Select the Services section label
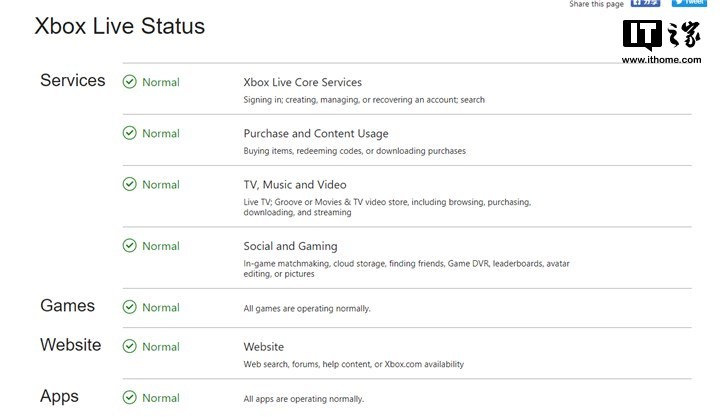 tap(72, 81)
